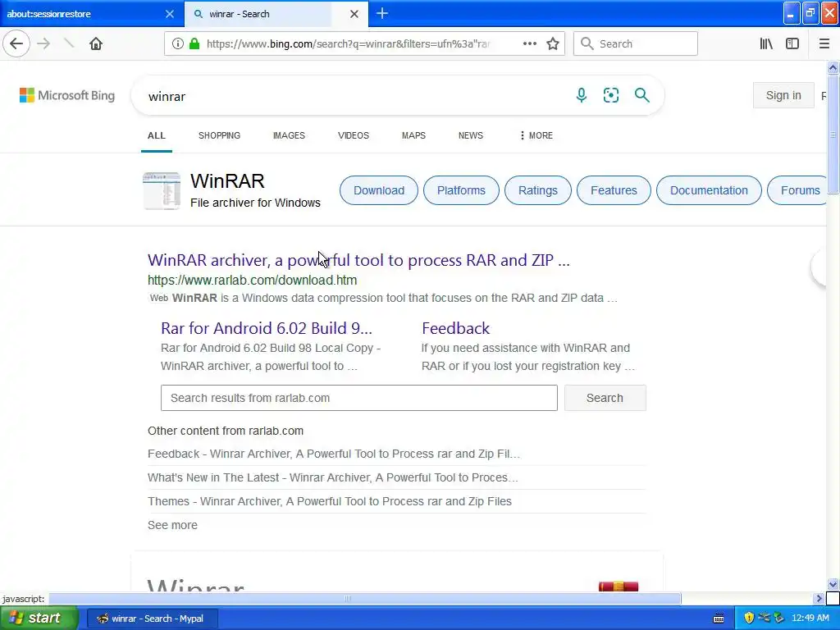The height and width of the screenshot is (630, 840).
Task: Click the network connection tray icon
Action: (x=764, y=619)
